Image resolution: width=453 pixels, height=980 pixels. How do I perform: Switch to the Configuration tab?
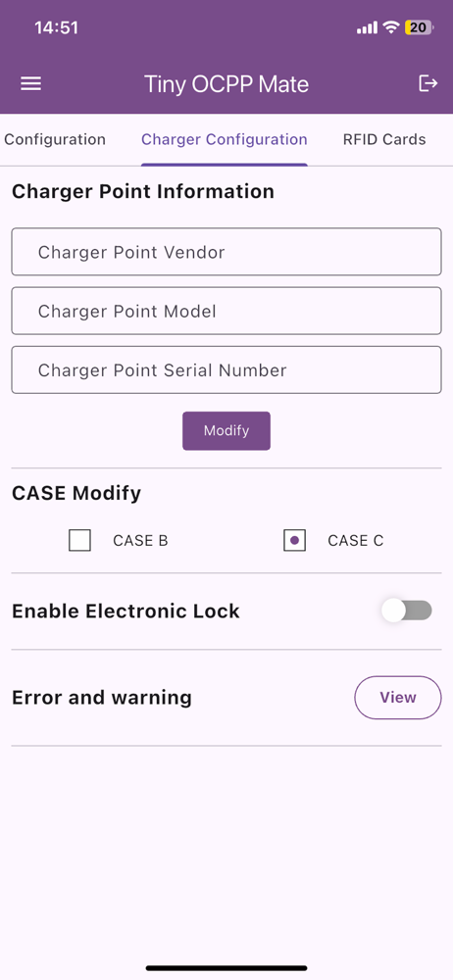tap(55, 139)
